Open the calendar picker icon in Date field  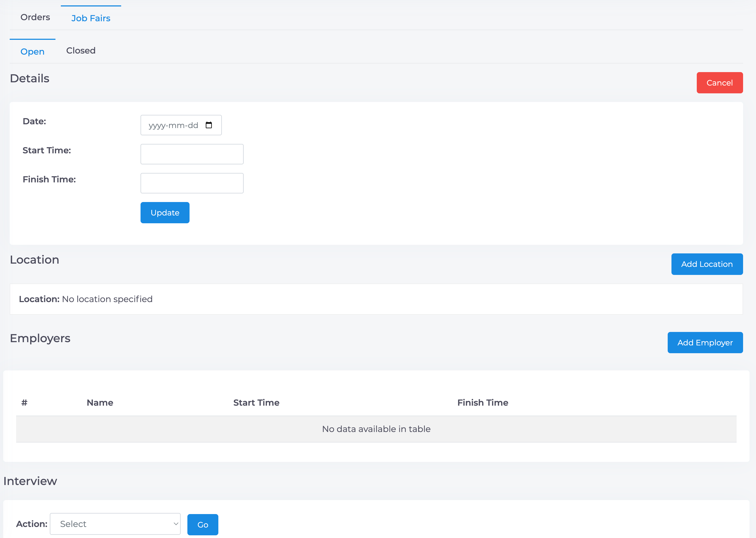209,125
